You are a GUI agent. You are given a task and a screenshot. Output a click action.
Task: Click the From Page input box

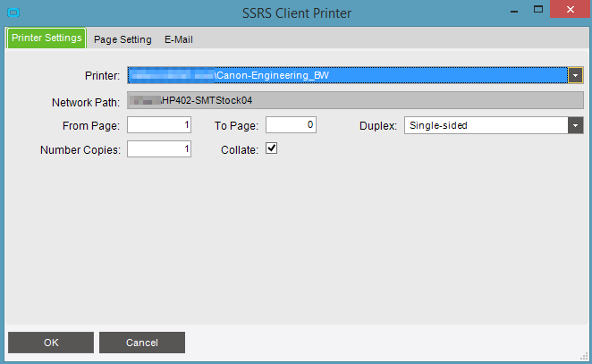159,125
